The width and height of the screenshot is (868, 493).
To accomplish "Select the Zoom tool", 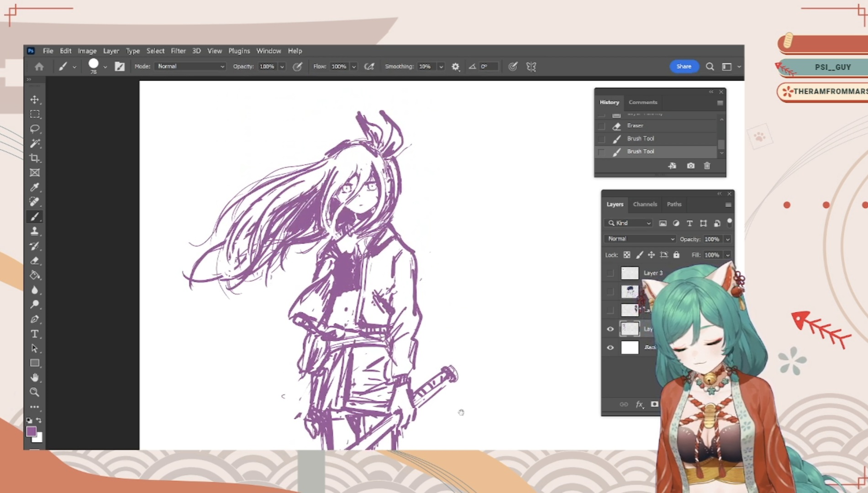I will pos(35,392).
